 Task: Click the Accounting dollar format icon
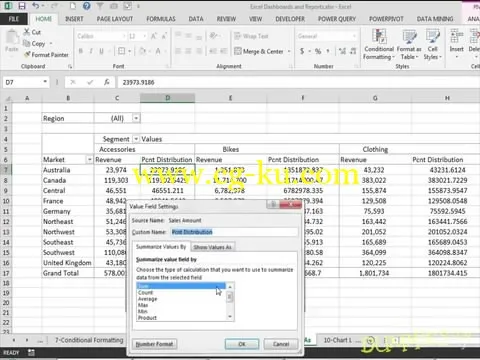302,51
